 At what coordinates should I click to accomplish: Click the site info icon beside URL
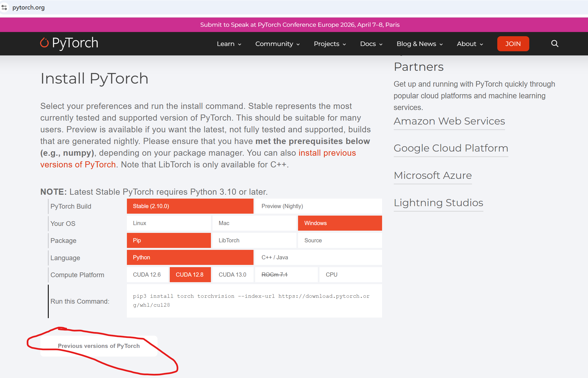[4, 8]
